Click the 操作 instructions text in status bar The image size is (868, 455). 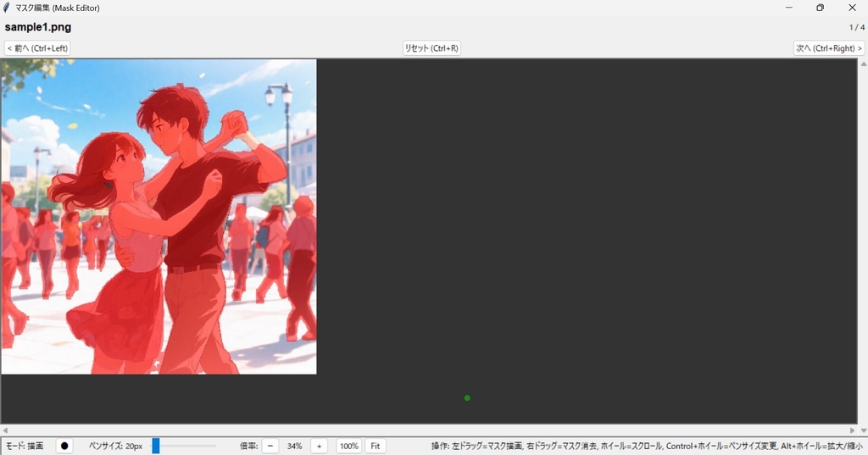point(647,446)
